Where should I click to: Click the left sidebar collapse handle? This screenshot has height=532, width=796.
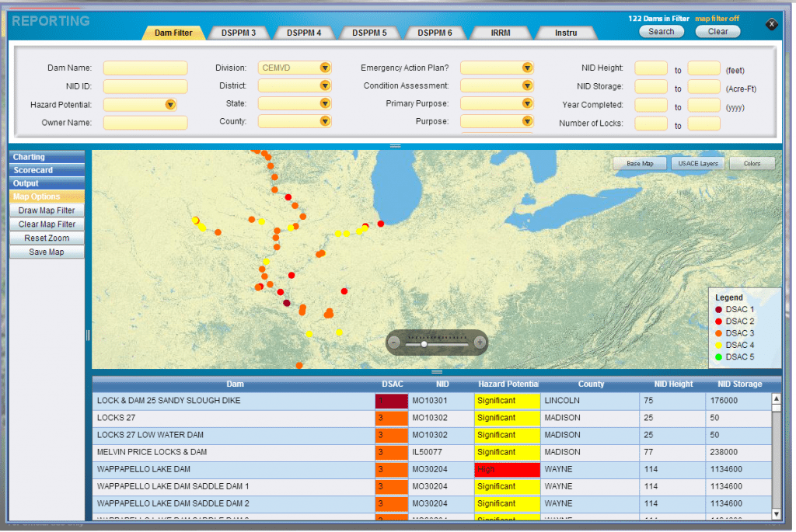click(x=88, y=335)
